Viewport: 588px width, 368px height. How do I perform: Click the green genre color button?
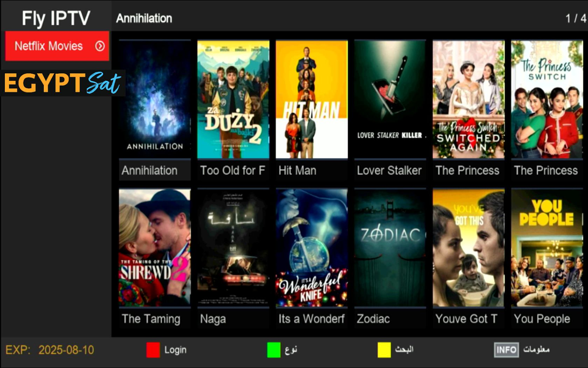click(x=274, y=350)
